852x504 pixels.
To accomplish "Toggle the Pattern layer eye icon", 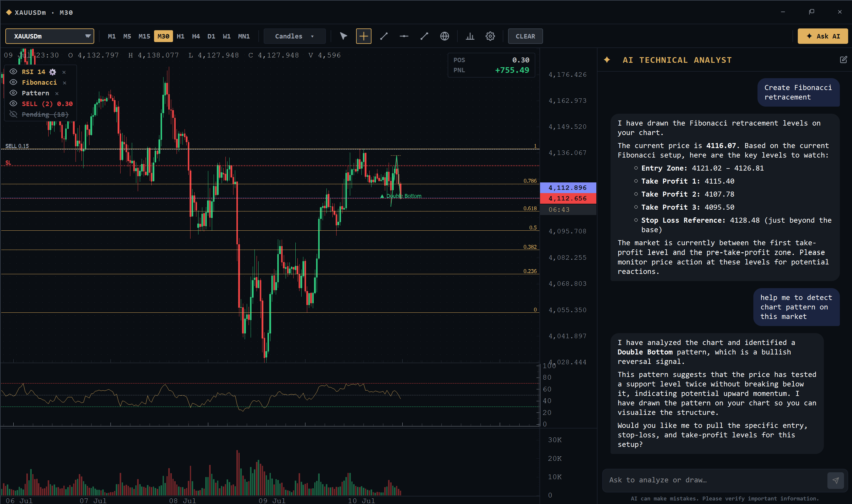I will pos(13,93).
